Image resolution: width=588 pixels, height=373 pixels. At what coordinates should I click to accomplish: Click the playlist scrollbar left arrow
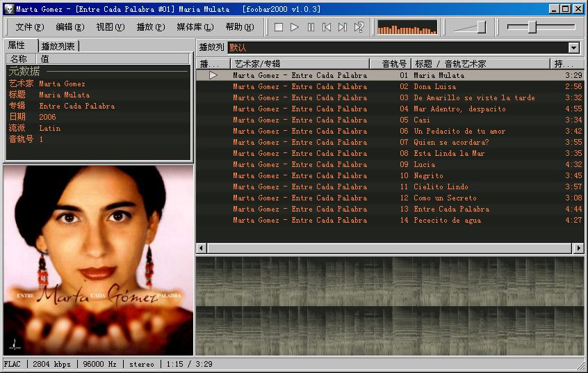(202, 248)
